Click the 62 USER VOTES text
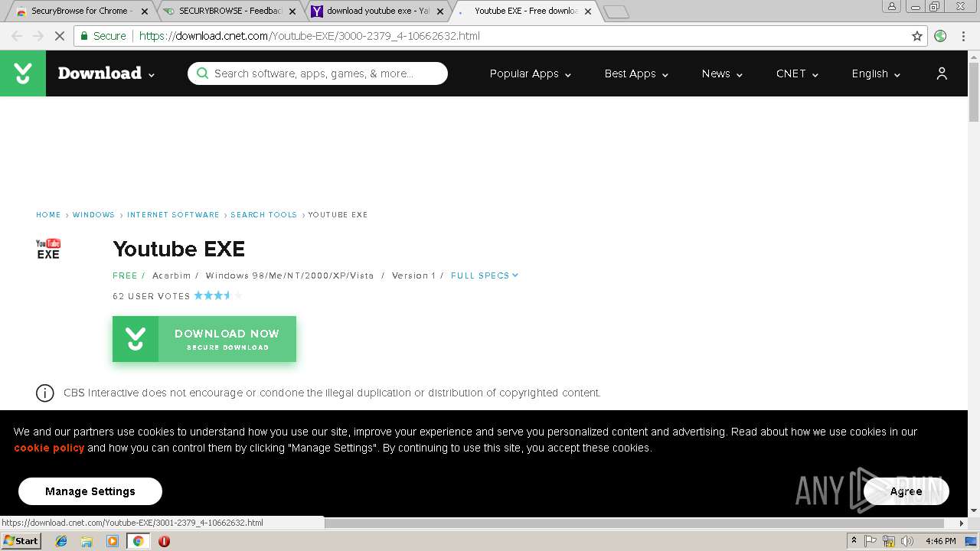The width and height of the screenshot is (980, 551). click(152, 296)
